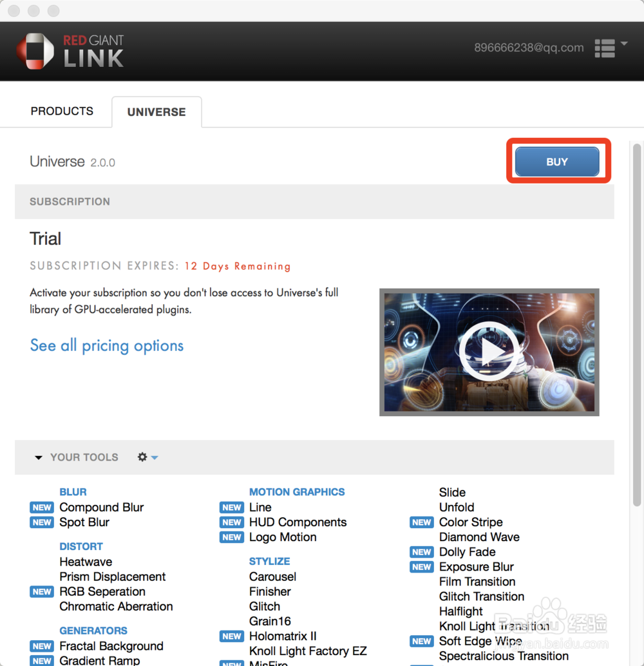This screenshot has height=666, width=644.
Task: Select Finisher tool
Action: pos(270,591)
